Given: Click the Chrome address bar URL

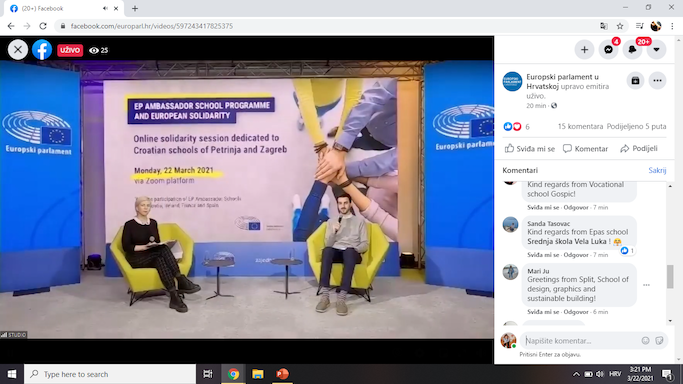Looking at the screenshot, I should point(152,26).
